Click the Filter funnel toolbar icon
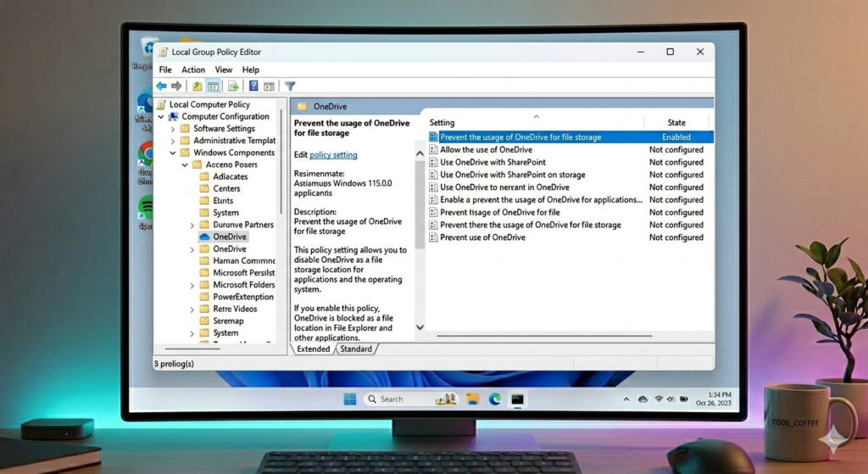 pyautogui.click(x=290, y=86)
